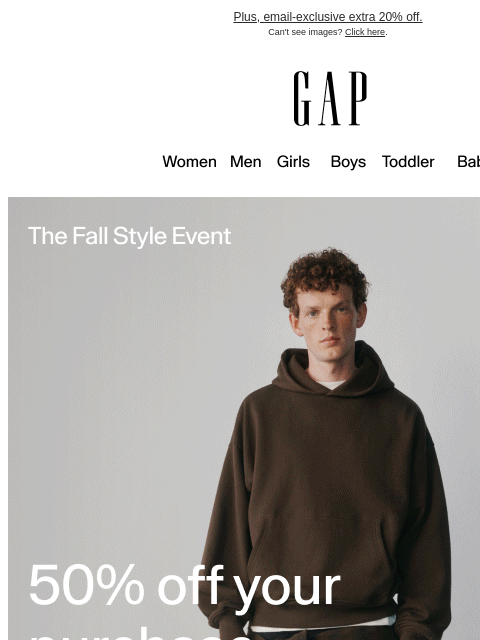Follow the 'Click here' images link
This screenshot has height=640, width=480.
pos(365,32)
